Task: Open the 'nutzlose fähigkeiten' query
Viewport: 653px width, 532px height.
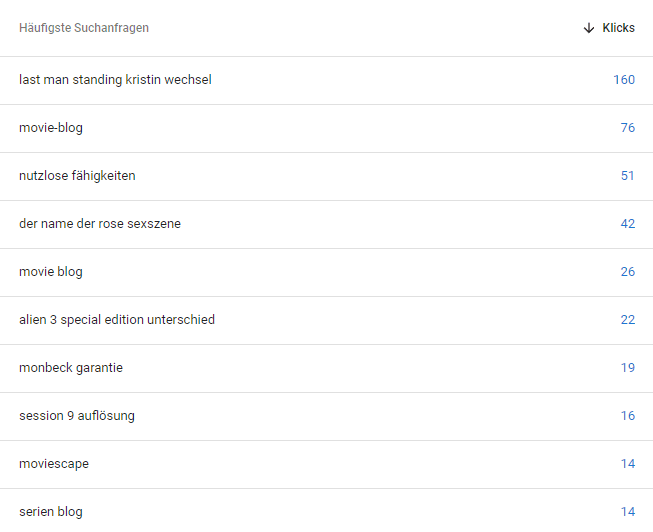Action: (77, 176)
